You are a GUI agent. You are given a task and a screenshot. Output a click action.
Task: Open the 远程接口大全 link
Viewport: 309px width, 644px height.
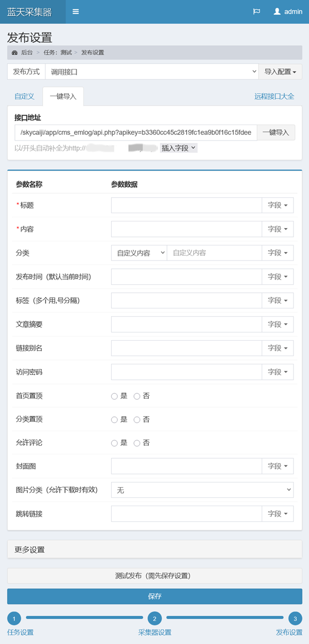point(274,96)
